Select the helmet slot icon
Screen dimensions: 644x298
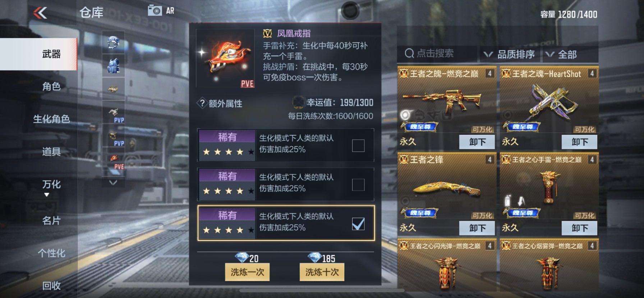pyautogui.click(x=113, y=42)
